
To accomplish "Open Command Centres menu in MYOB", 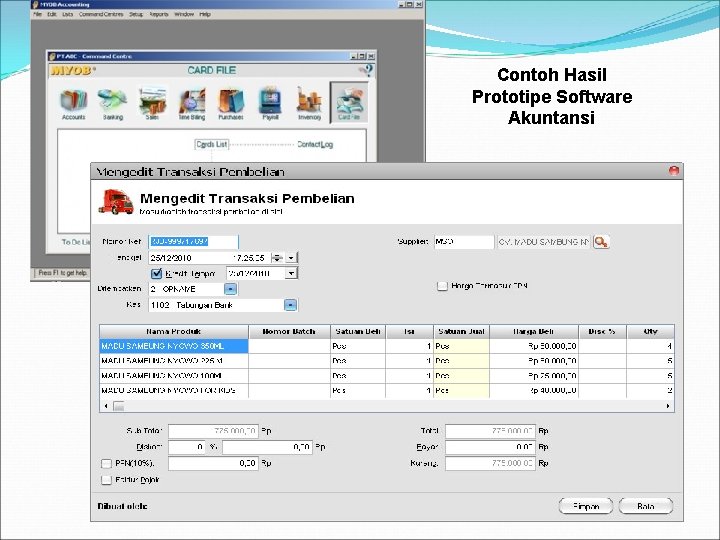I will click(101, 14).
